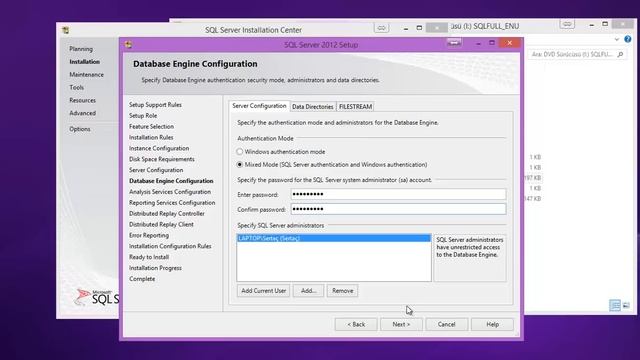Open Tools in Installation Center
640x360 pixels.
tap(76, 87)
